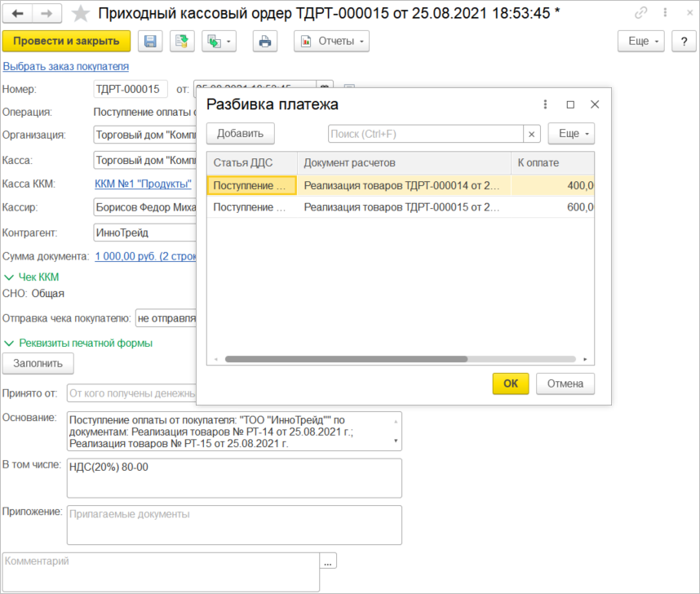Click the Статья ДДС column header
This screenshot has width=700, height=594.
(x=252, y=163)
